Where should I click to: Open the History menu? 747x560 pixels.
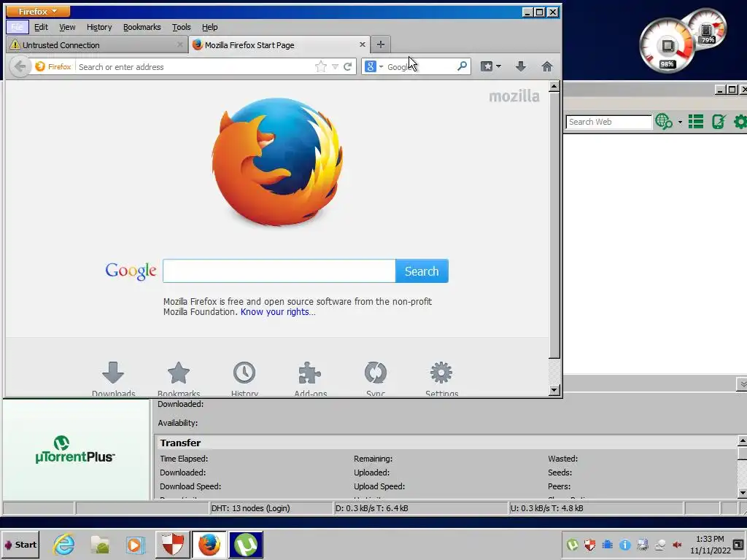click(99, 27)
